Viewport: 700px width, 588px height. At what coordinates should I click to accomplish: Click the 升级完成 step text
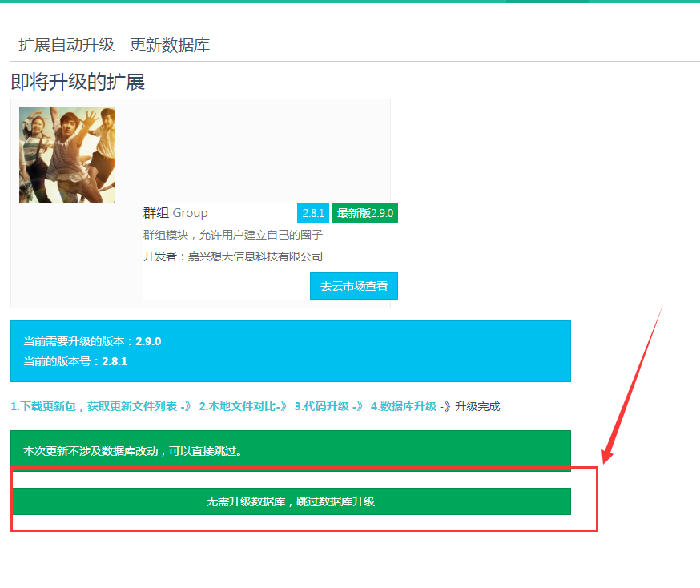(x=477, y=406)
